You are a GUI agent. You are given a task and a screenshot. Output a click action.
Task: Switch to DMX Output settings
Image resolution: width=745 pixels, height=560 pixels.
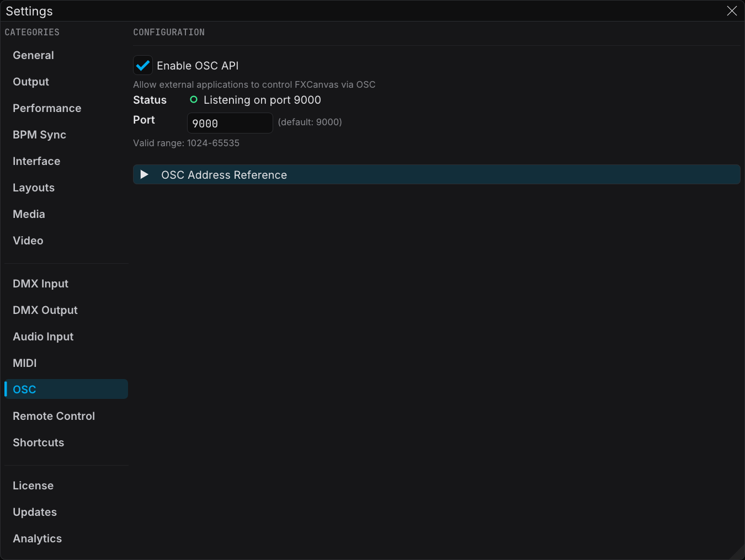[66, 310]
